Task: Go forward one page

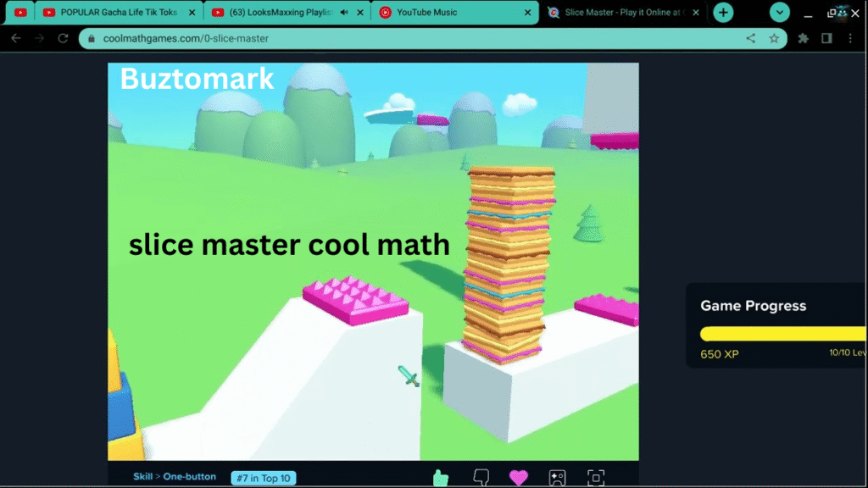Action: pos(39,38)
